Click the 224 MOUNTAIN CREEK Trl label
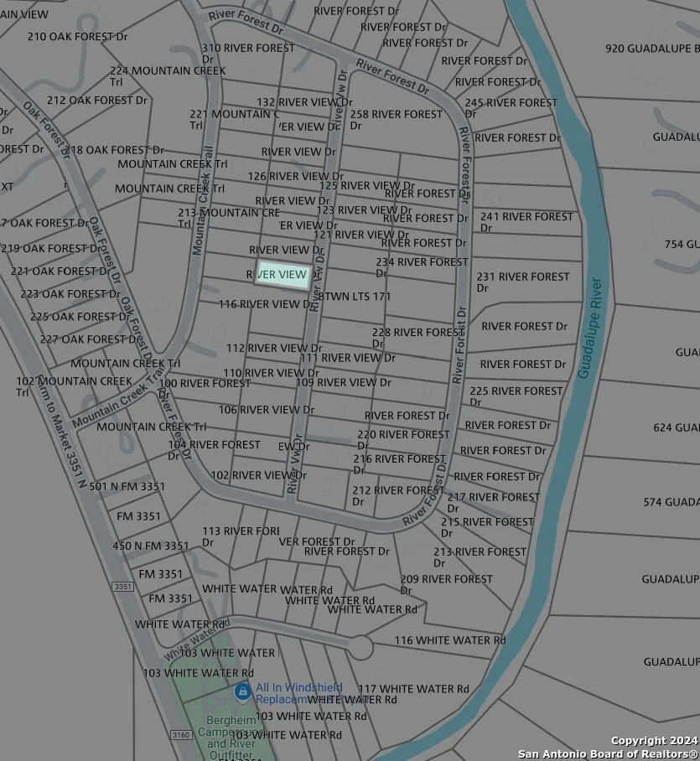The height and width of the screenshot is (761, 700). tap(168, 75)
